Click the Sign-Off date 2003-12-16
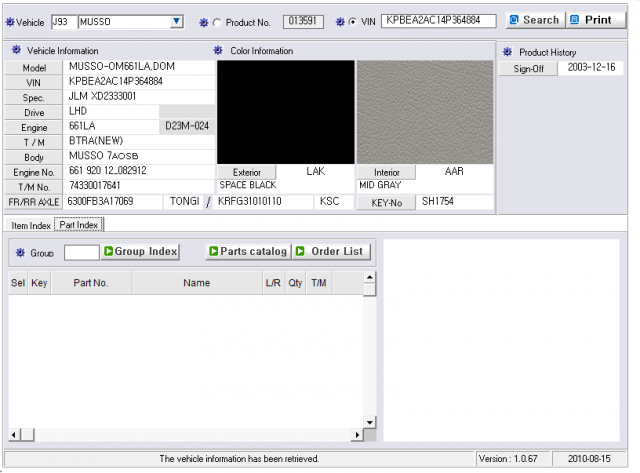This screenshot has height=473, width=640. click(x=591, y=67)
